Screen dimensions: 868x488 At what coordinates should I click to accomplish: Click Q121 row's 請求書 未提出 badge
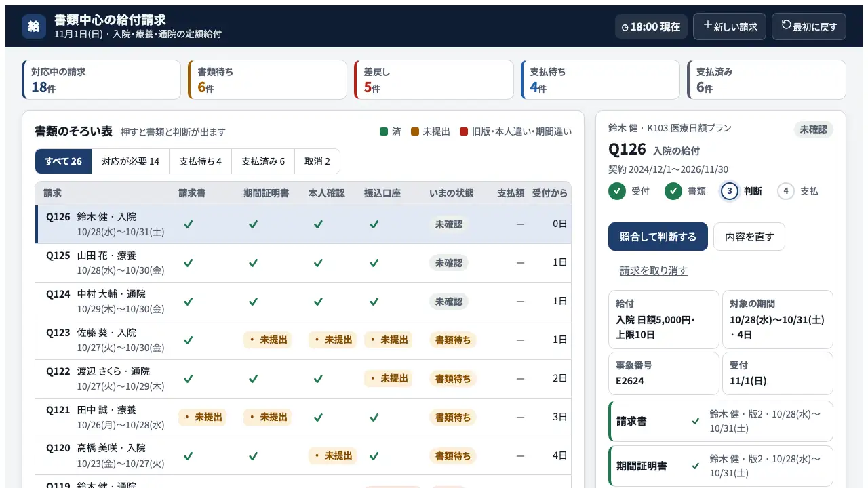pyautogui.click(x=202, y=418)
